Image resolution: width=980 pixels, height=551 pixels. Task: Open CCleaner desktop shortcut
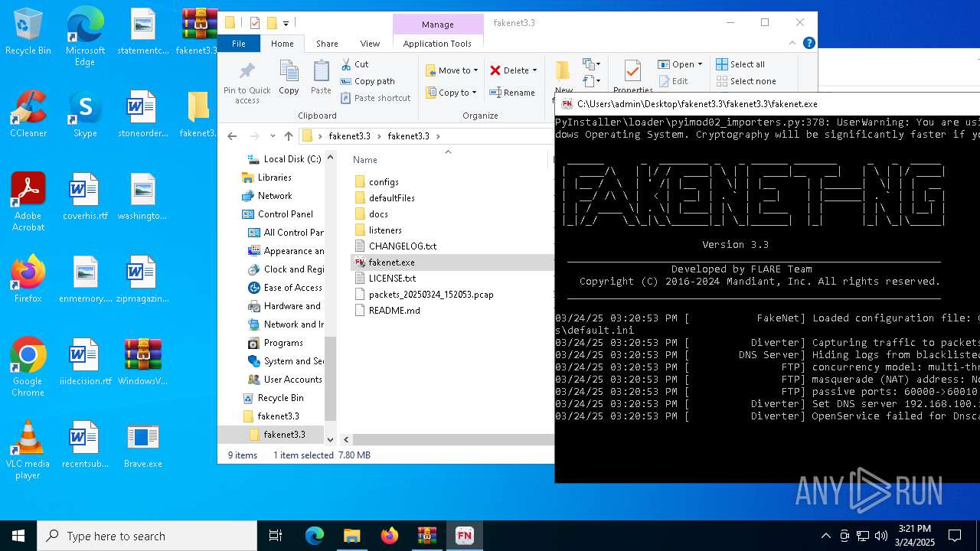[28, 115]
